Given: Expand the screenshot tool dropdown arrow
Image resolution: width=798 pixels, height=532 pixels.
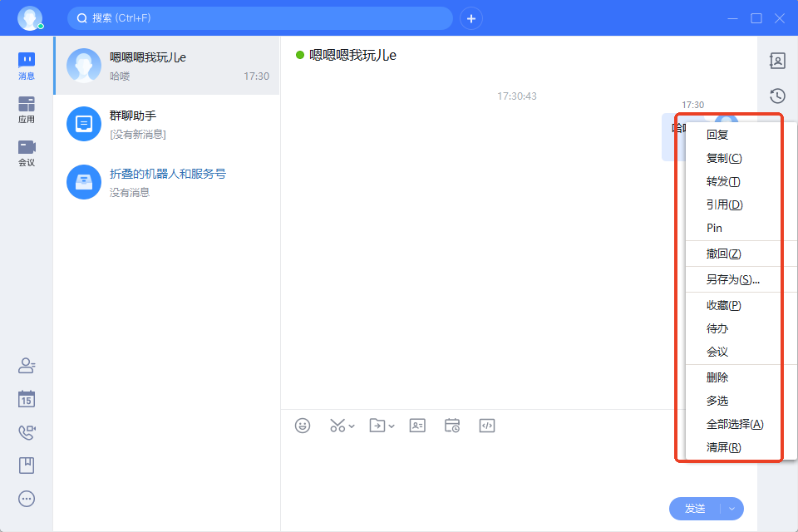Looking at the screenshot, I should click(352, 426).
